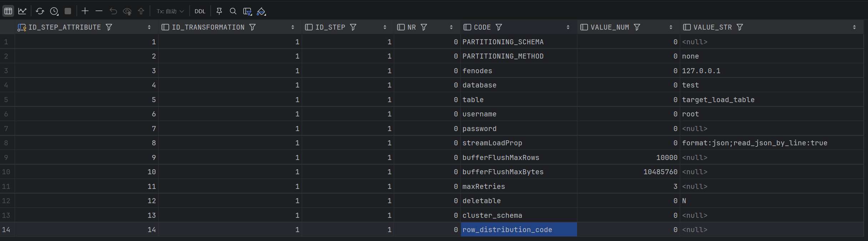
Task: Sort by the ID_STEP_ATTRIBUTE column arrows
Action: click(x=149, y=27)
